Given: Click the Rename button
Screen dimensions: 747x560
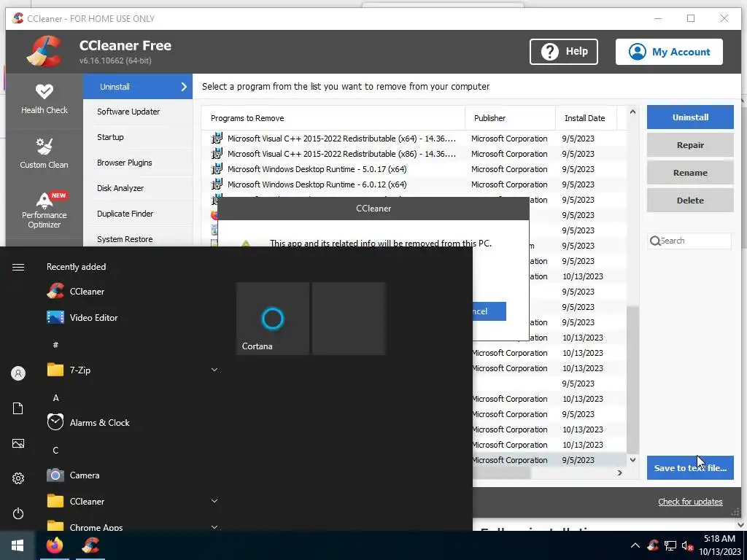Looking at the screenshot, I should [690, 173].
